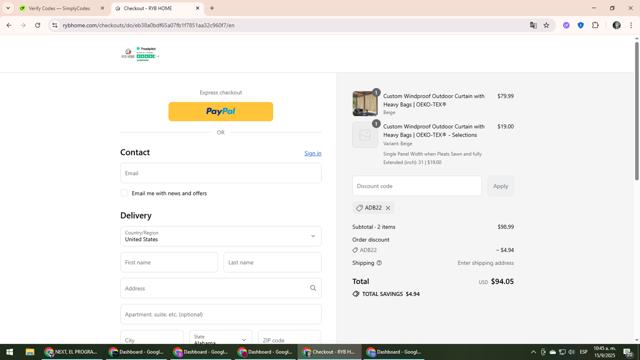Click the Outdoor Curtain product thumbnail
This screenshot has height=360, width=640.
pos(365,104)
